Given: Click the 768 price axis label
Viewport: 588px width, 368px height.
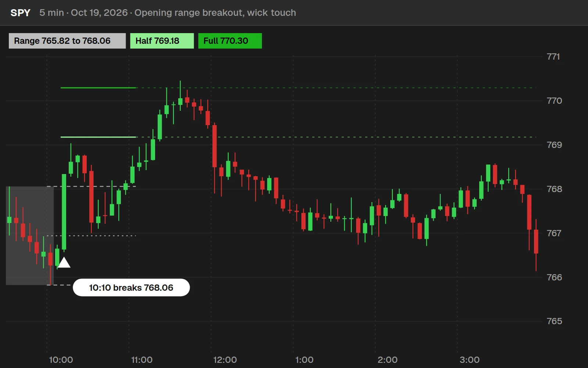Looking at the screenshot, I should 554,189.
